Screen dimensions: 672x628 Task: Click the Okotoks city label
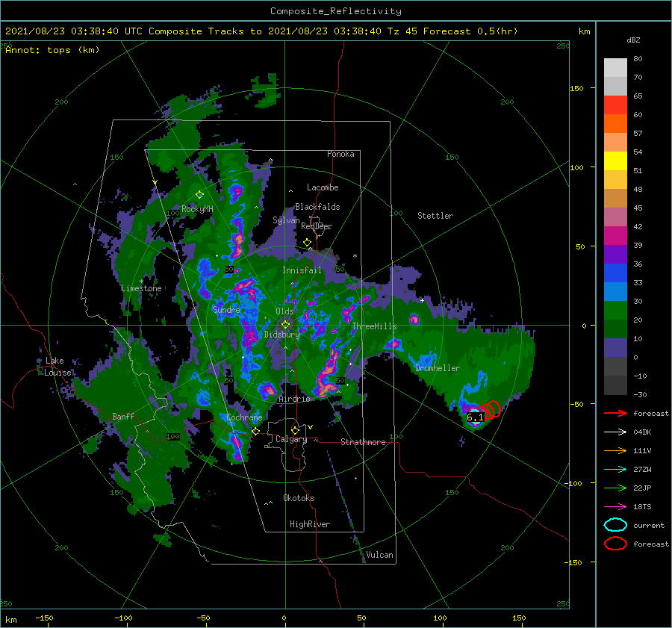click(299, 498)
